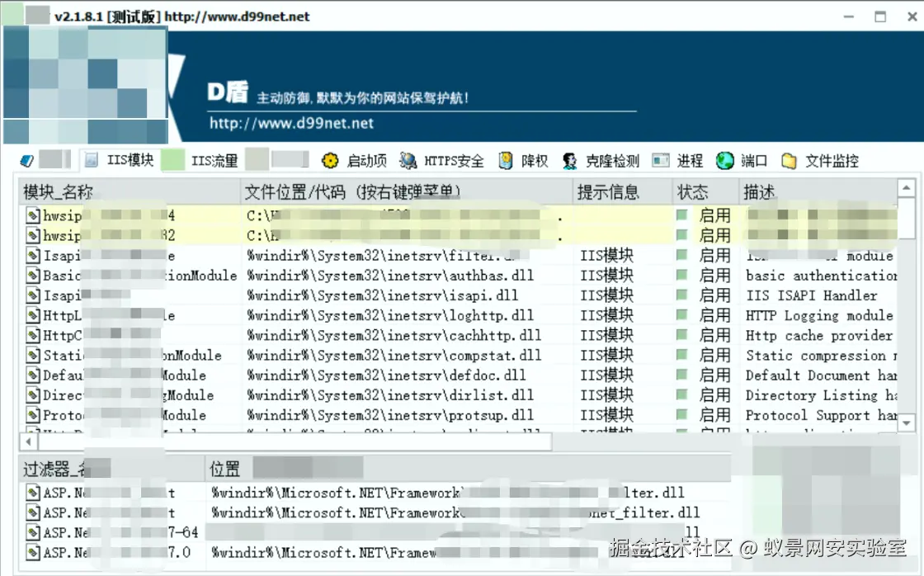Toggle 启用 status box in defdoc.dll row
The height and width of the screenshot is (576, 924).
pos(681,375)
